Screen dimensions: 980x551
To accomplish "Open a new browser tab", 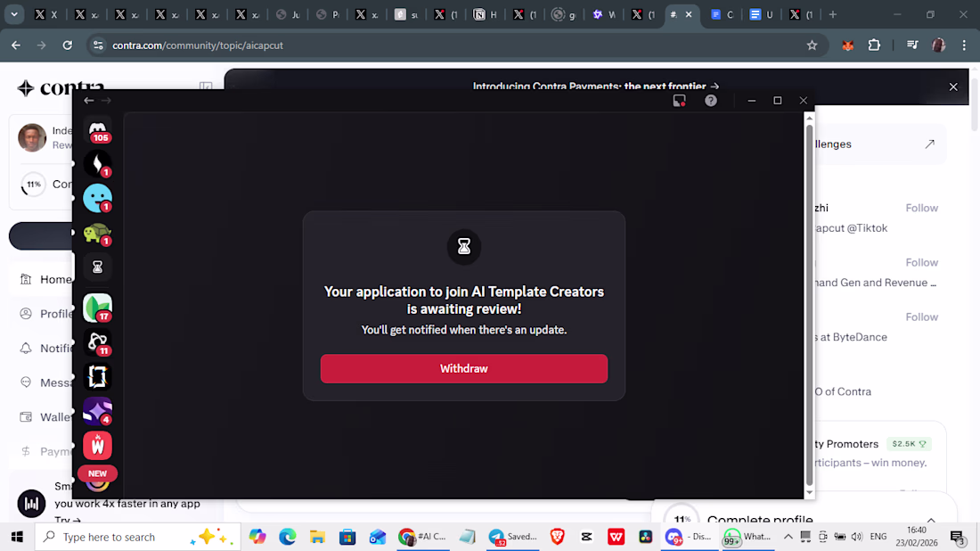I will [832, 14].
